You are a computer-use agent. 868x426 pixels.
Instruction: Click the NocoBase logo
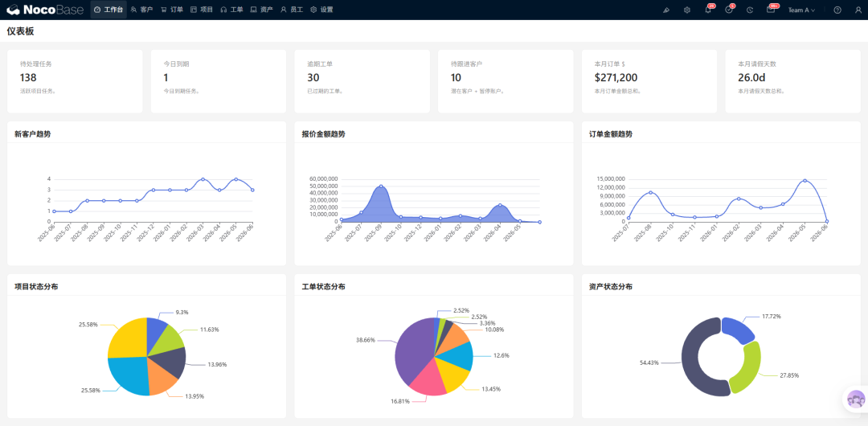pyautogui.click(x=43, y=10)
